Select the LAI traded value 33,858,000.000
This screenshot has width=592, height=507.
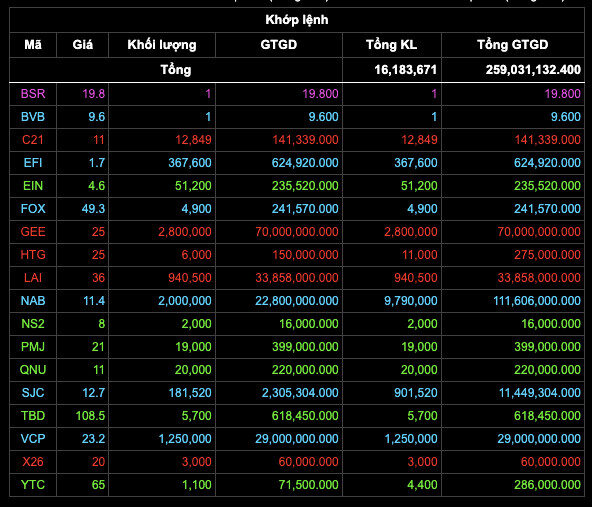pyautogui.click(x=297, y=277)
